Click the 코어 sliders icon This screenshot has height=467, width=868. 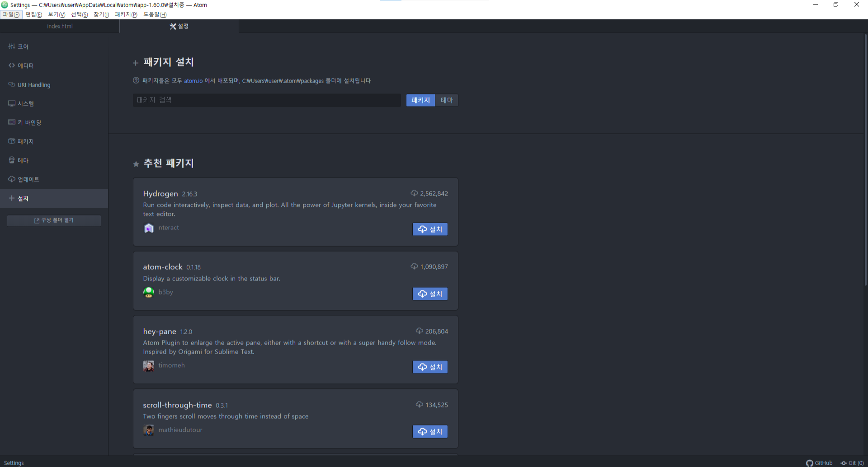(x=12, y=46)
